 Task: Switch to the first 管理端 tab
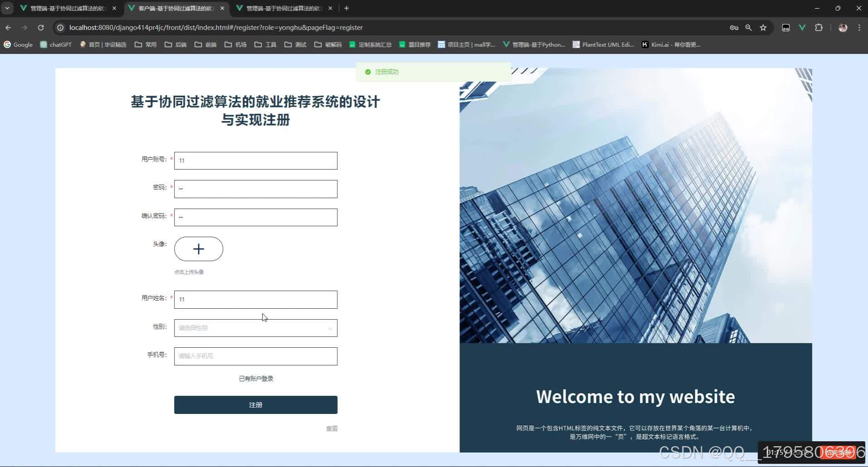pyautogui.click(x=68, y=8)
